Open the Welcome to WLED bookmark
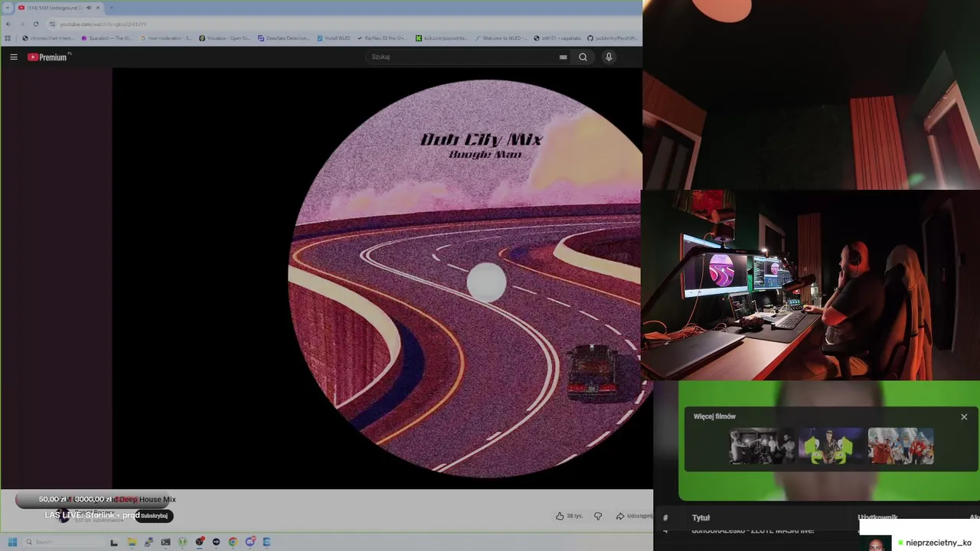The width and height of the screenshot is (980, 551). coord(501,37)
